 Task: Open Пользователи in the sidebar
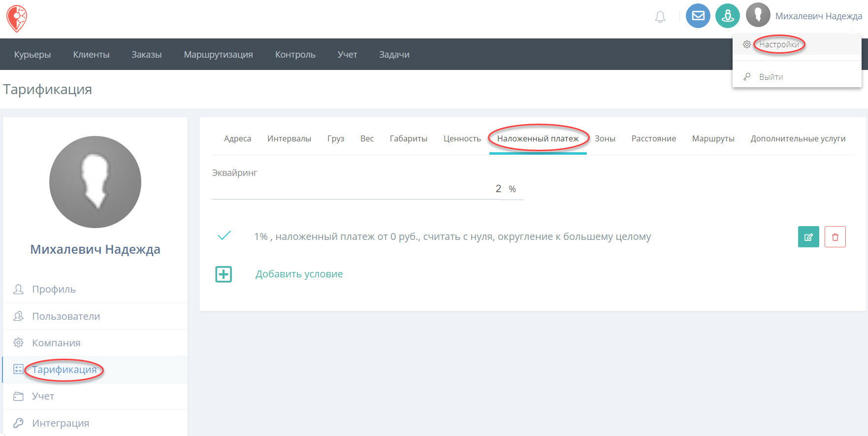click(66, 316)
